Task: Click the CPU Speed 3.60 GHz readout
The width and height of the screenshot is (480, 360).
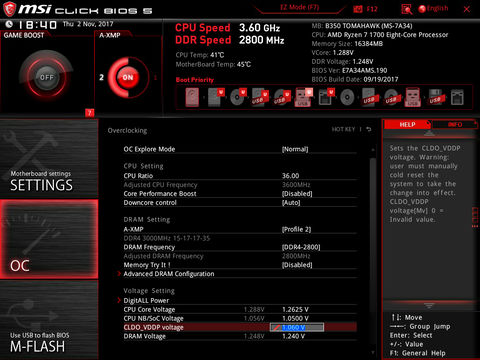Action: pos(228,28)
